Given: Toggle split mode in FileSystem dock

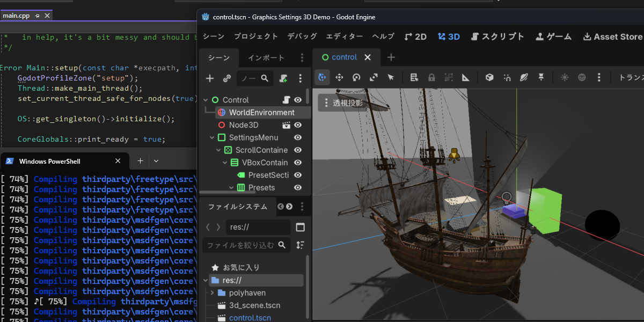Looking at the screenshot, I should [x=300, y=227].
